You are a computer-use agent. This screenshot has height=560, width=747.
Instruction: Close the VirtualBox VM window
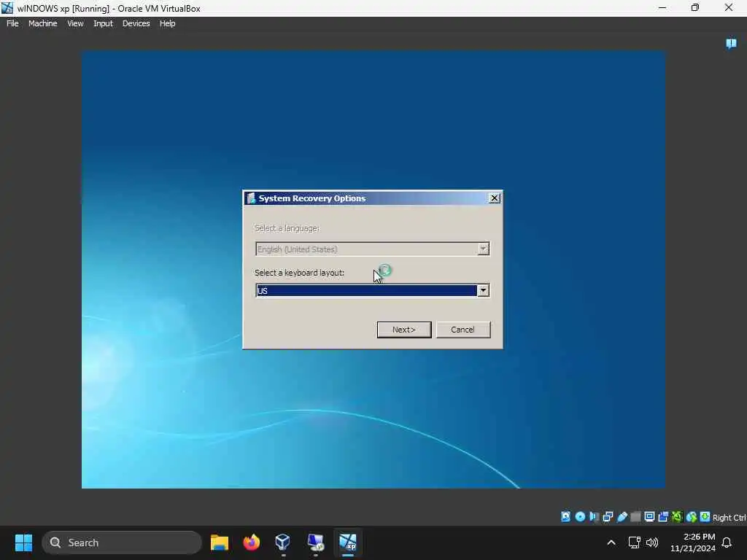pos(729,7)
